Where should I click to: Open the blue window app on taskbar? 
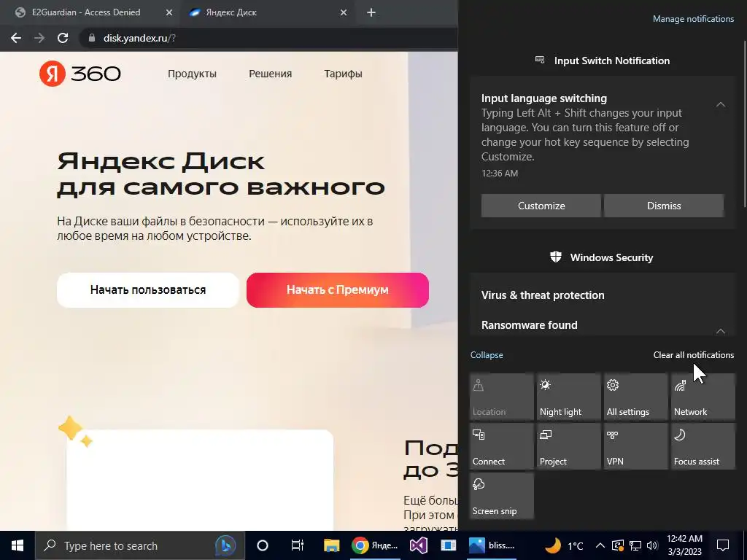pos(449,545)
